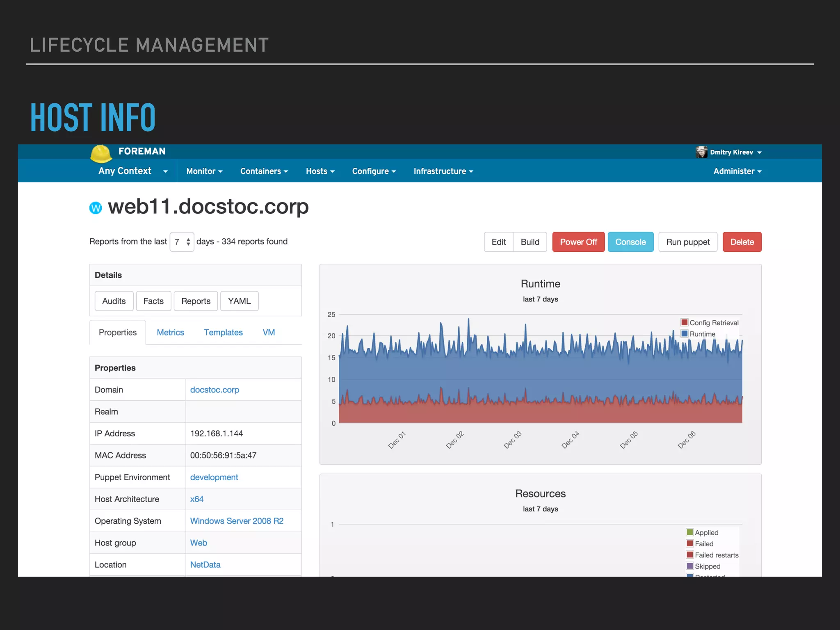840x630 pixels.
Task: Open the Web host group link
Action: [199, 543]
